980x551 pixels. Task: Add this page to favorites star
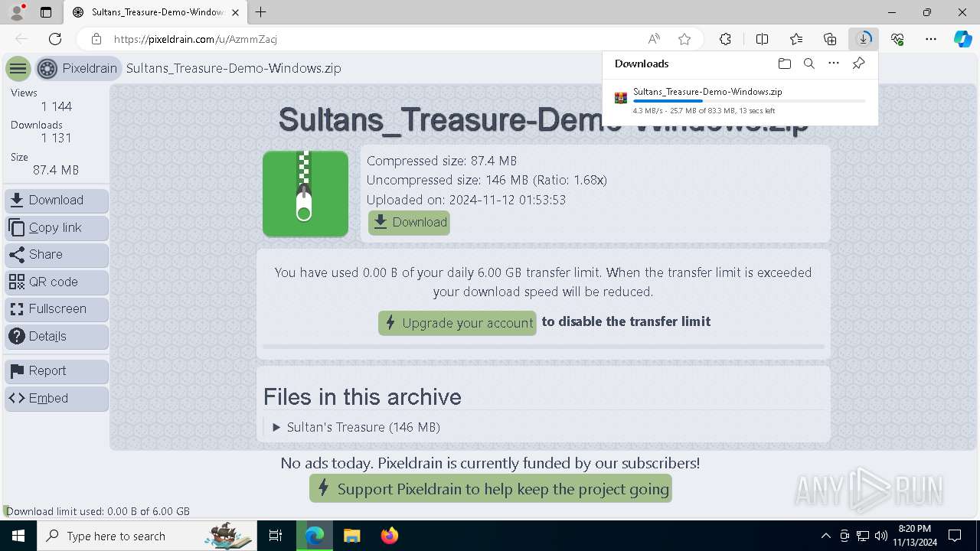click(684, 39)
